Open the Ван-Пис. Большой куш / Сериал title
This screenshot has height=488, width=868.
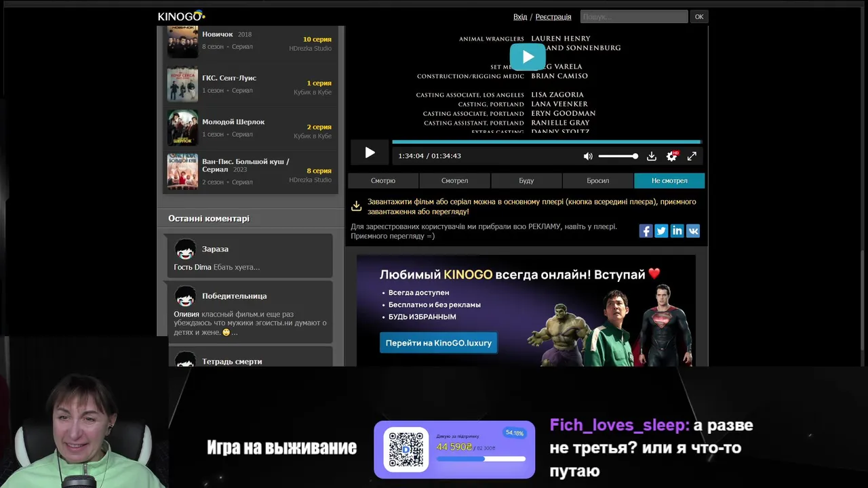click(245, 165)
